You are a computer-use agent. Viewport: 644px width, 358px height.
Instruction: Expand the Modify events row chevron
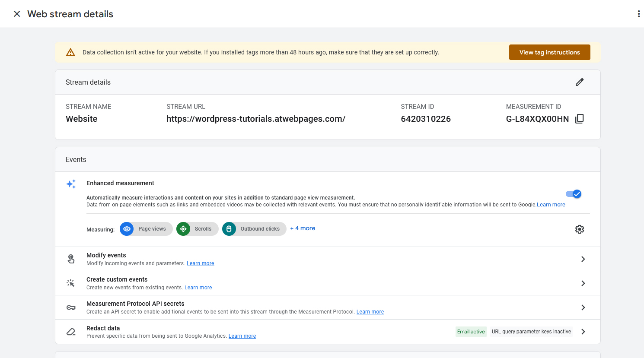coord(583,259)
